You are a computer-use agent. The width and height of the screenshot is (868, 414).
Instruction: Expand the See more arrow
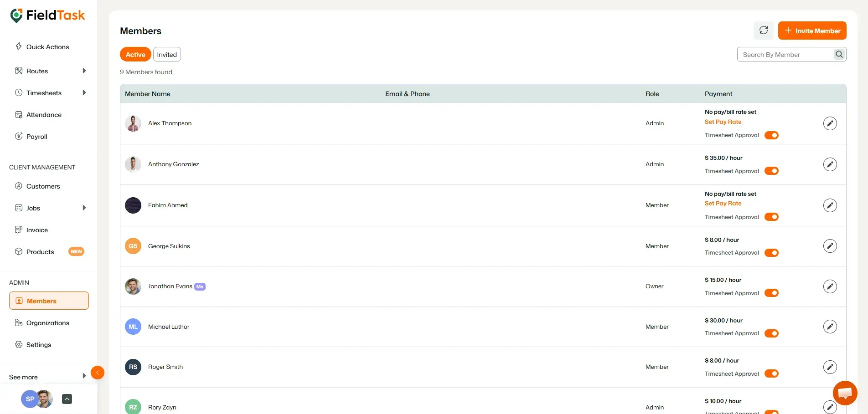(x=84, y=376)
